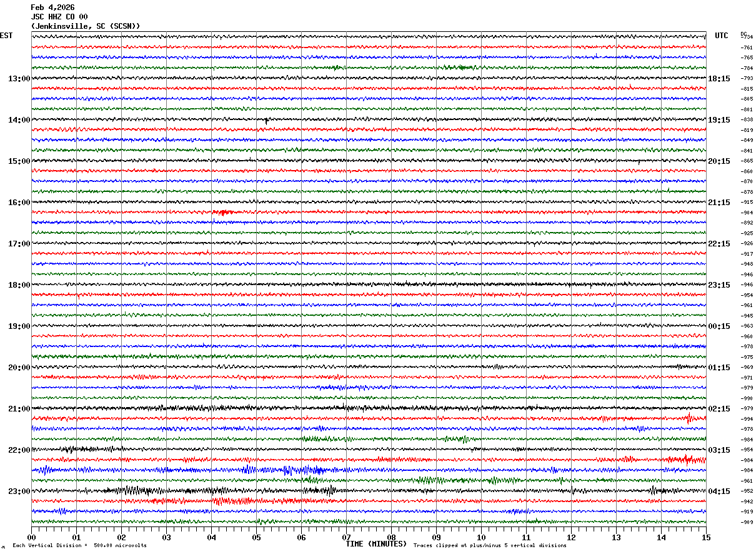This screenshot has height=554, width=756.
Task: Click minute tick 10 on bottom axis
Action: click(481, 537)
